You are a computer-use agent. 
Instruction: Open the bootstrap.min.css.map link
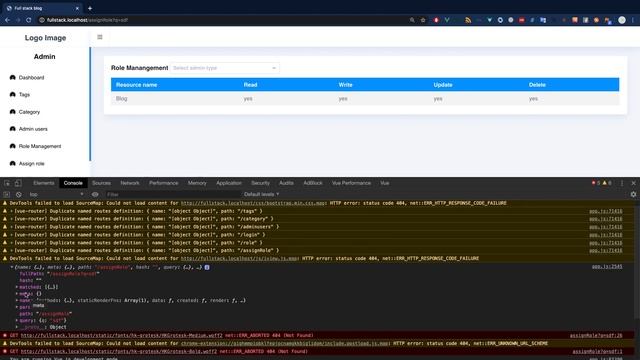pos(253,203)
